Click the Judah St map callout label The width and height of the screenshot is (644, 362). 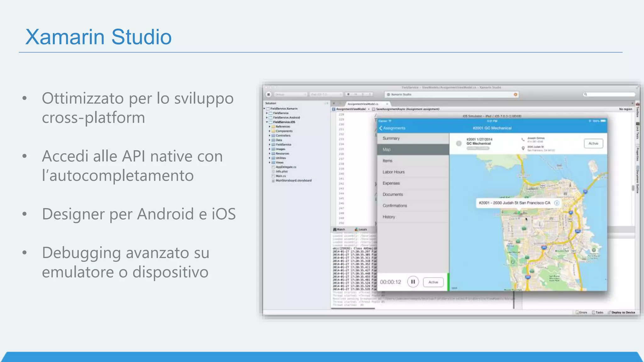pos(514,203)
